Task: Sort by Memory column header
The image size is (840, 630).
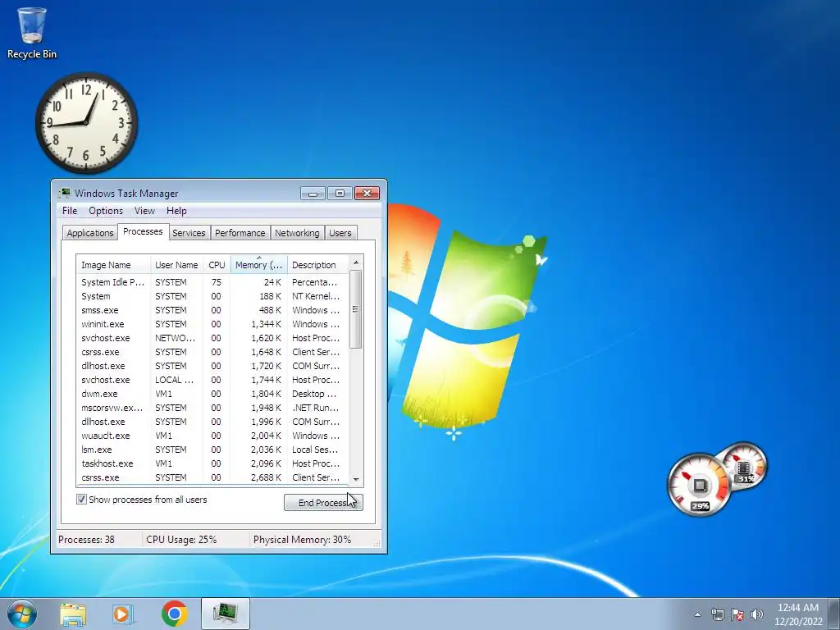Action: click(x=258, y=265)
